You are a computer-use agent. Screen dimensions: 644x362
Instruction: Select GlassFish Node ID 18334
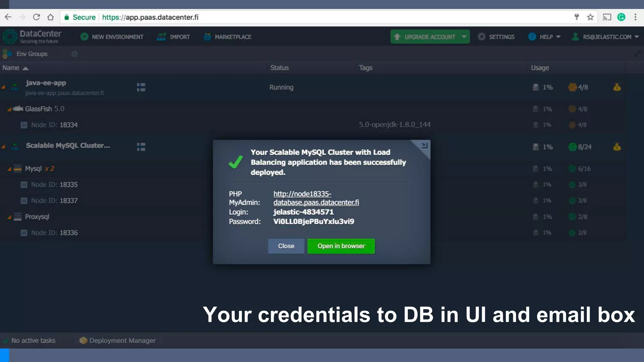point(54,125)
